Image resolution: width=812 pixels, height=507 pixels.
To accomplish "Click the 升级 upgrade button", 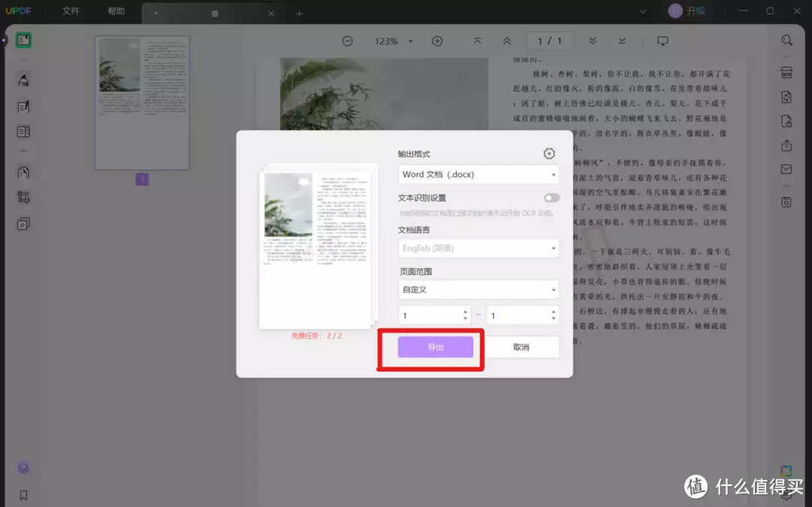I will click(x=695, y=11).
